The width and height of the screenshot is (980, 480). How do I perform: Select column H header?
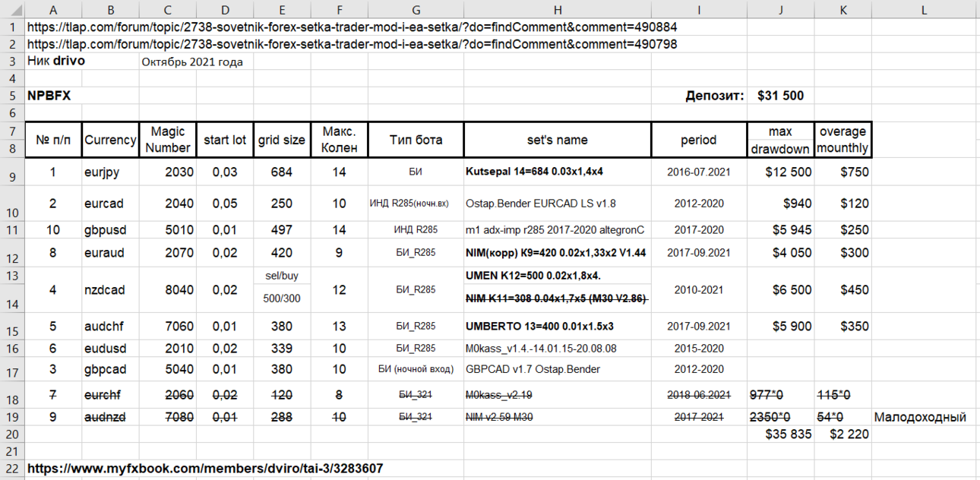(x=557, y=9)
